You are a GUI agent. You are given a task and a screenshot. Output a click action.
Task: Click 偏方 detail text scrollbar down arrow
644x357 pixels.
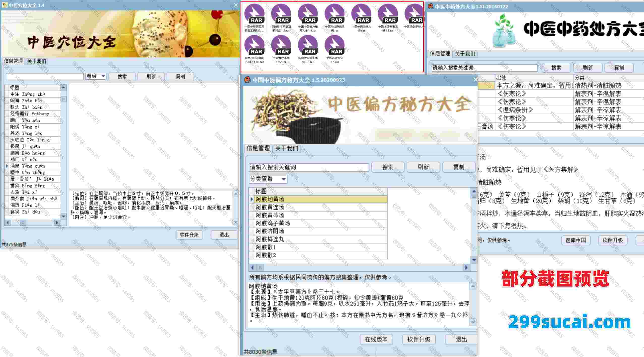[473, 322]
